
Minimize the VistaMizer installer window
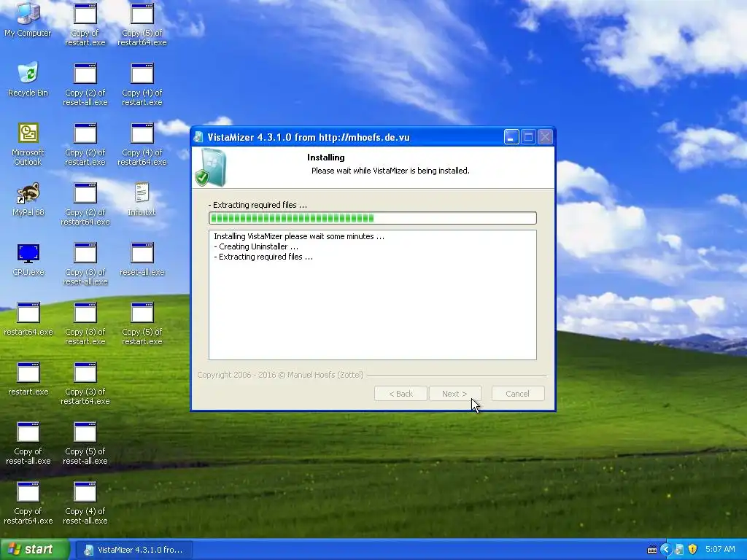pyautogui.click(x=511, y=137)
